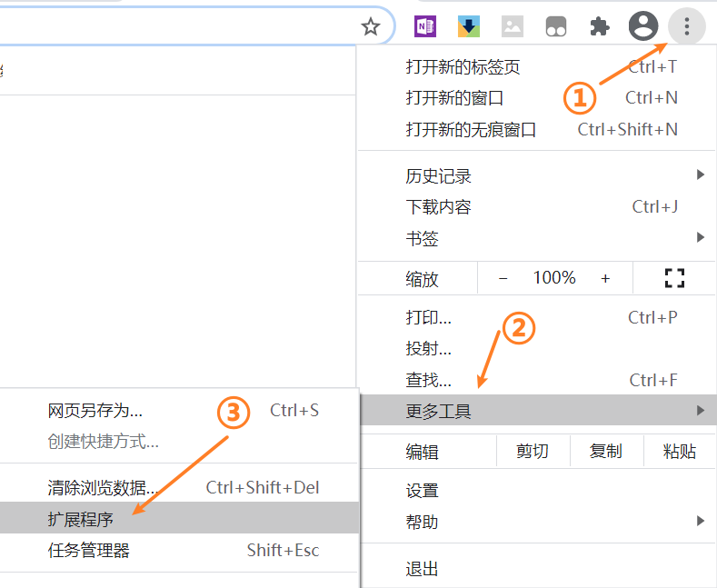Click the grey image extension icon
The height and width of the screenshot is (588, 717).
pos(513,26)
